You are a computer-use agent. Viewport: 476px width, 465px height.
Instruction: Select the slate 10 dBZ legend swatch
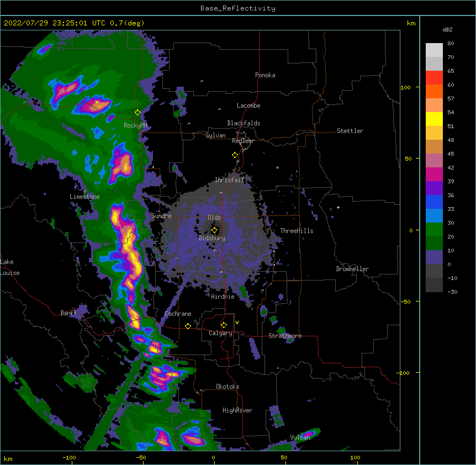tap(434, 257)
